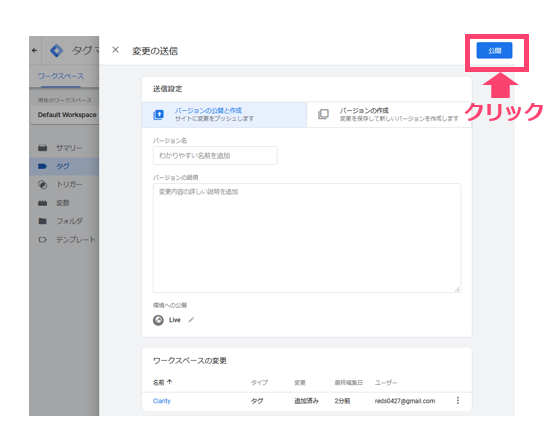Switch to ワークスペース tab
Viewport: 552px width, 435px height.
pyautogui.click(x=61, y=76)
